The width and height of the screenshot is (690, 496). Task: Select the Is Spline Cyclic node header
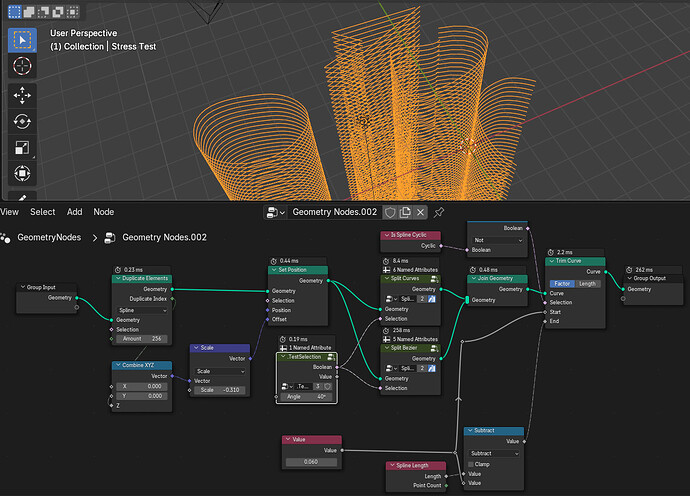410,235
